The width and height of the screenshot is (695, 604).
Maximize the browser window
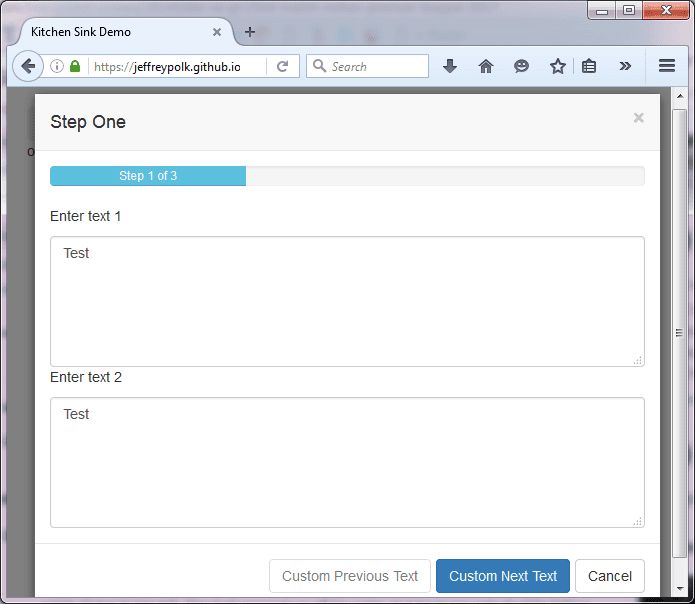[x=629, y=10]
